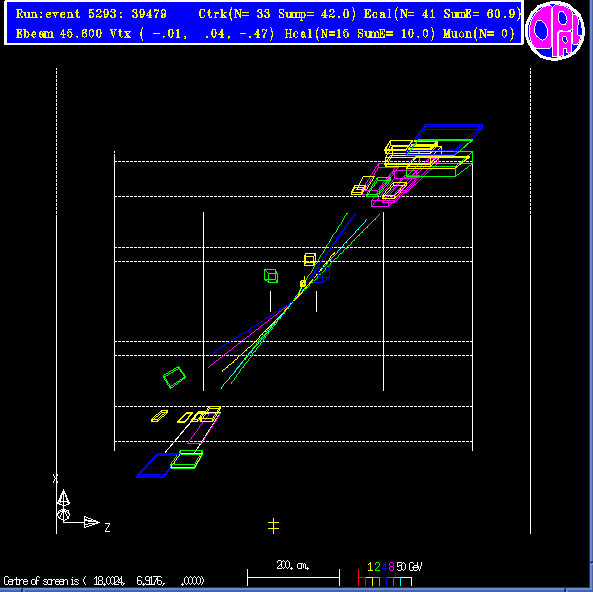Click the Run:event 5293:39479 header text
593x592 pixels.
pyautogui.click(x=91, y=14)
